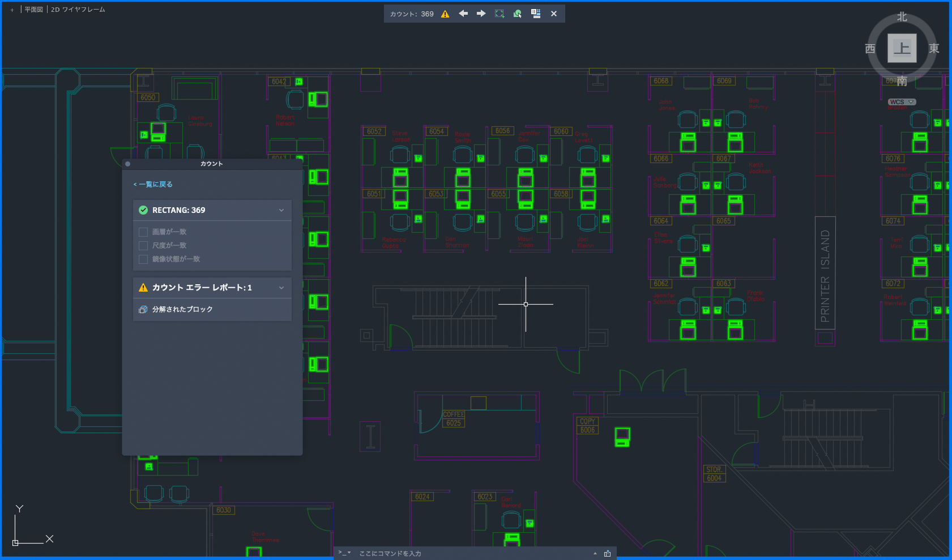Collapse the RECTANG: 369 section chevron
The image size is (952, 560).
coord(281,210)
